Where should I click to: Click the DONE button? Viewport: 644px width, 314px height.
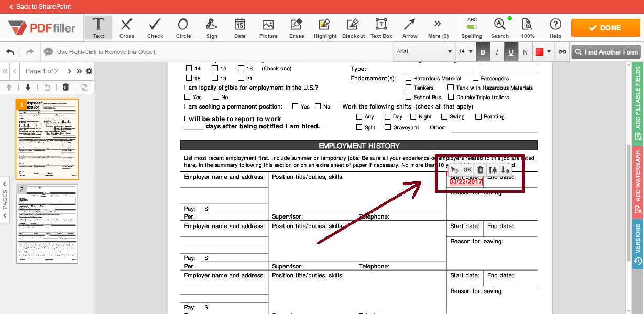pyautogui.click(x=605, y=27)
